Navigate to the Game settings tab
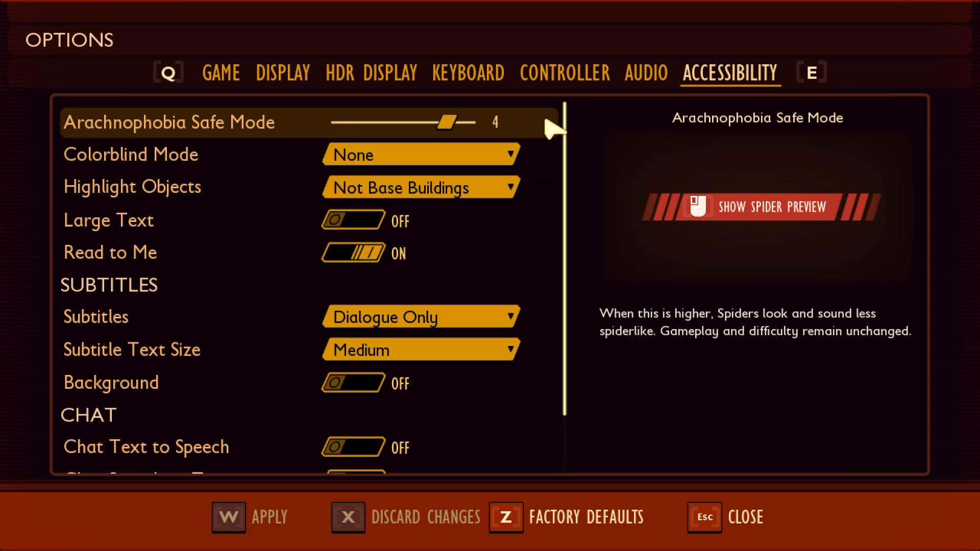 point(221,72)
